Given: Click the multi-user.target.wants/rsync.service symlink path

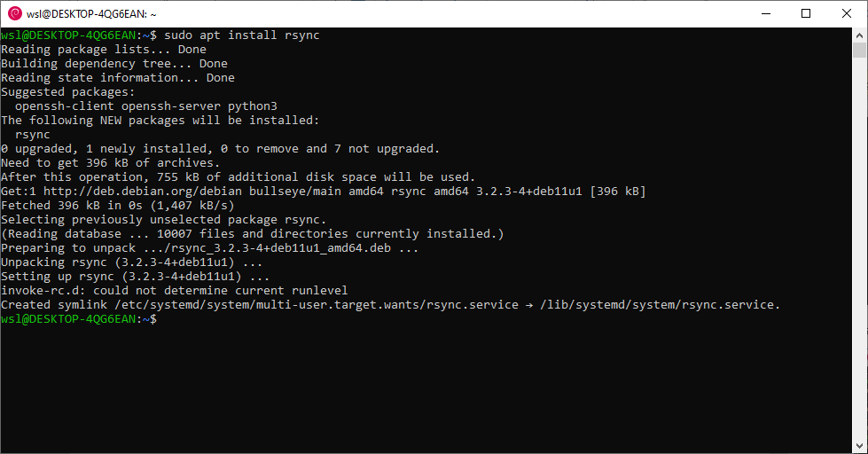Looking at the screenshot, I should [317, 305].
